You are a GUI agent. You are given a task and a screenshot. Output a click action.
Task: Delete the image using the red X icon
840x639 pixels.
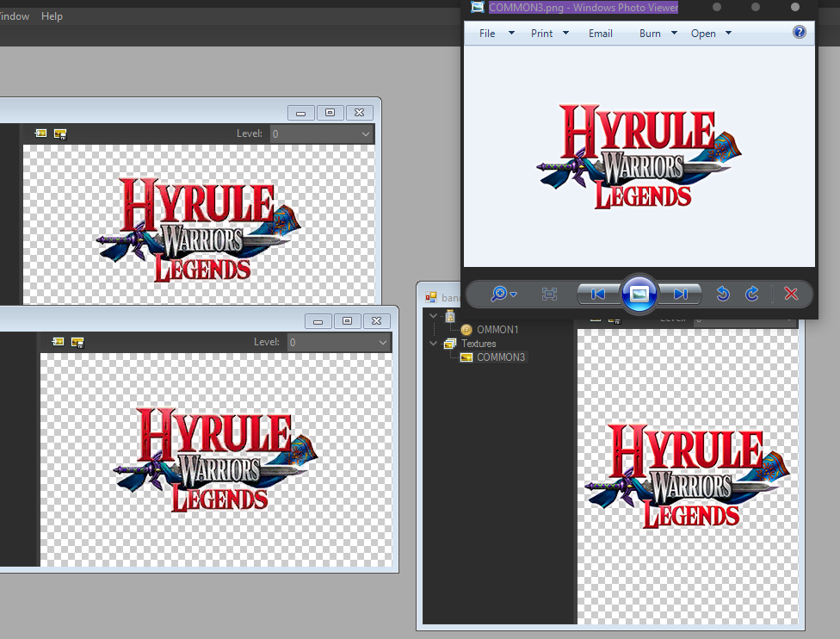point(791,294)
